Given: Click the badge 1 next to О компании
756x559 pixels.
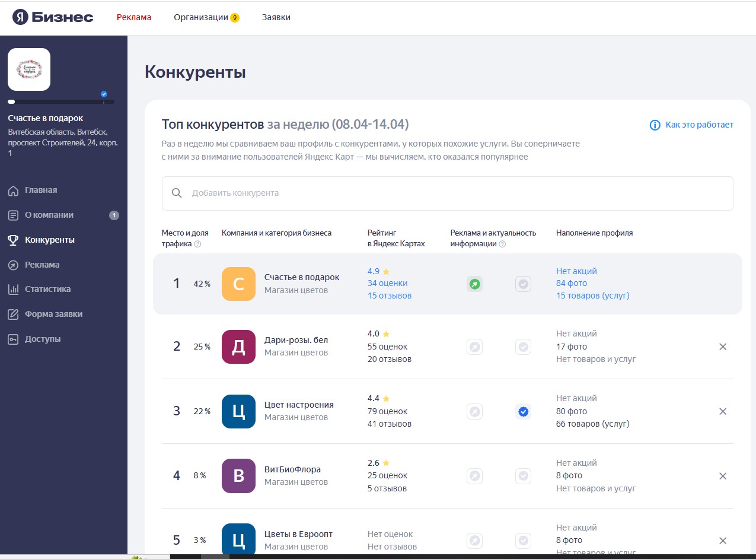Looking at the screenshot, I should click(114, 215).
